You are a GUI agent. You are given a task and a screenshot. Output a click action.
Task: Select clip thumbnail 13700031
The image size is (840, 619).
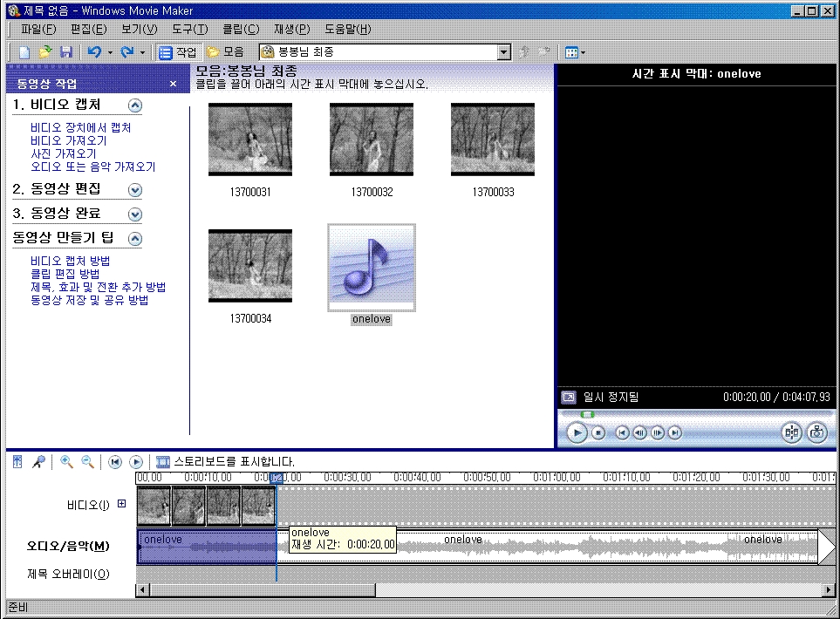coord(250,139)
